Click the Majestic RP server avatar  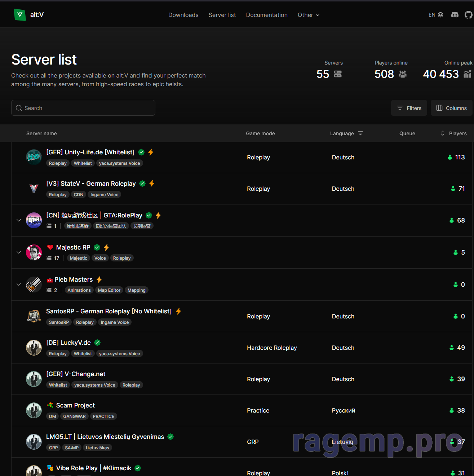34,252
